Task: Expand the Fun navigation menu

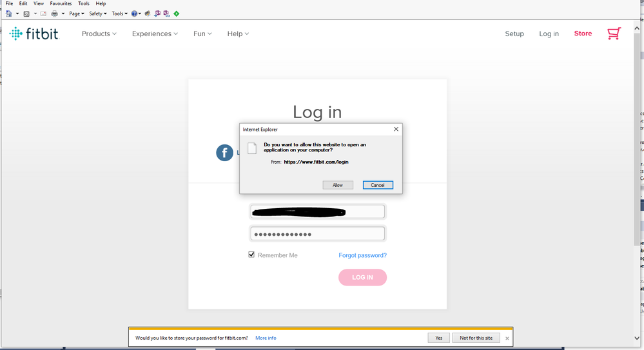Action: 202,34
